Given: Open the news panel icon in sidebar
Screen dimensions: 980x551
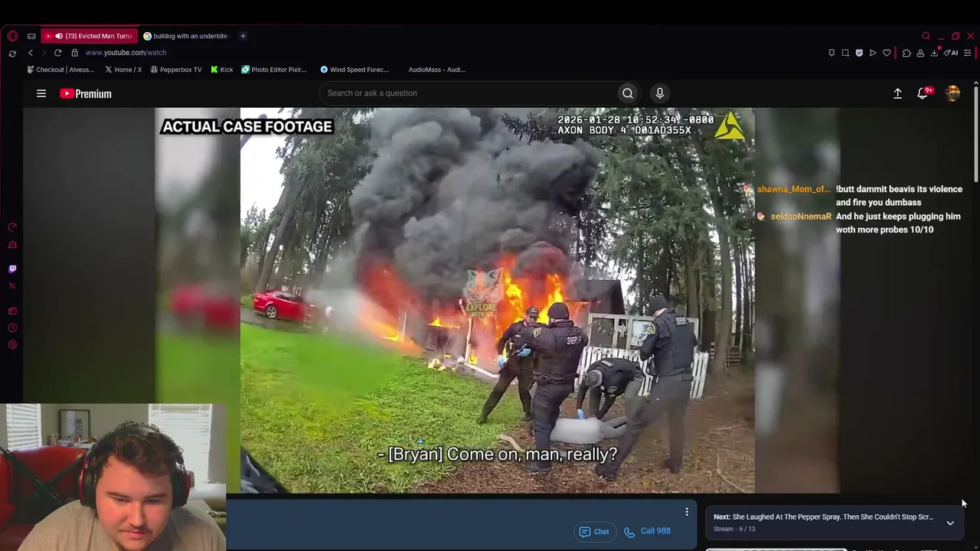Looking at the screenshot, I should pyautogui.click(x=12, y=311).
